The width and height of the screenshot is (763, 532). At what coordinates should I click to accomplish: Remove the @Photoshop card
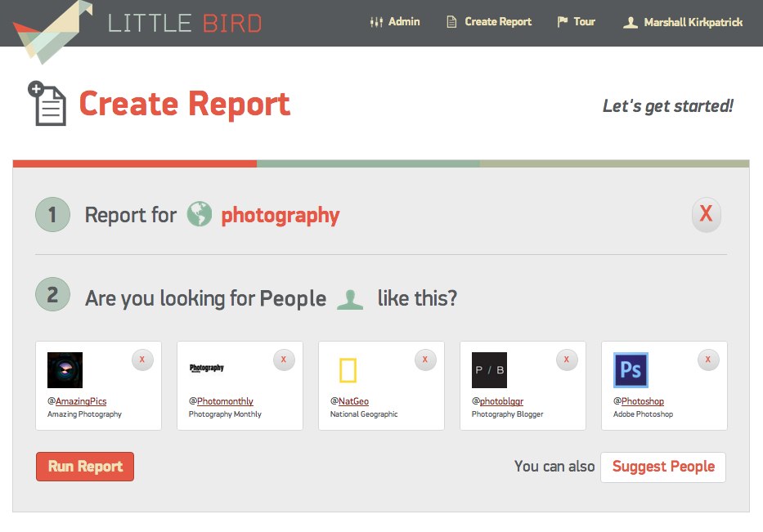708,360
